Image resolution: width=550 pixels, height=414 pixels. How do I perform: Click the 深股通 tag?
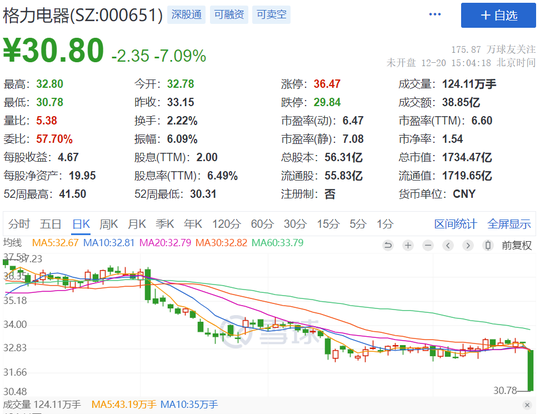coord(186,15)
